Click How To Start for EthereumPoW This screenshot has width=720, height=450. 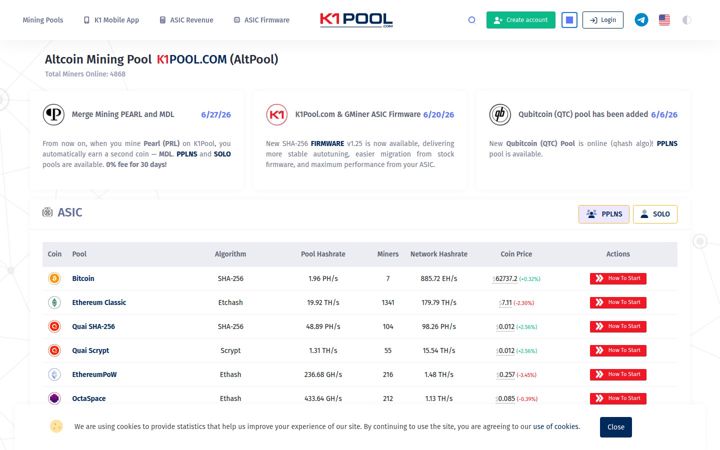[618, 374]
